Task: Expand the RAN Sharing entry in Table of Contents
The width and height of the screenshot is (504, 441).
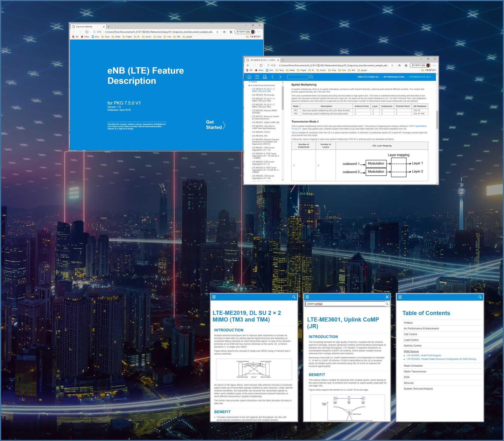Action: (x=411, y=351)
